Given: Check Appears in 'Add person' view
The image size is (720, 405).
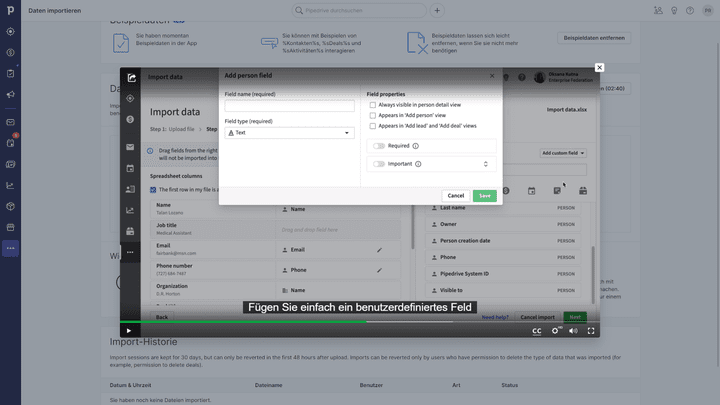Looking at the screenshot, I should click(372, 115).
